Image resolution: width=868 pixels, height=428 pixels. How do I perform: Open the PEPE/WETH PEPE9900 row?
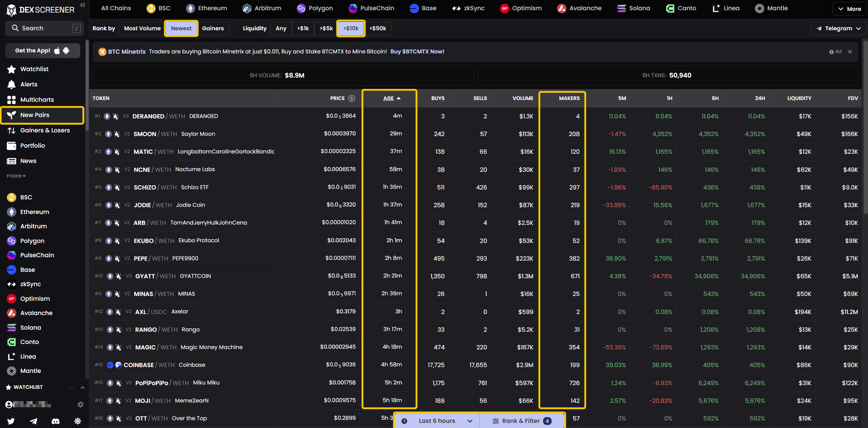click(x=475, y=259)
